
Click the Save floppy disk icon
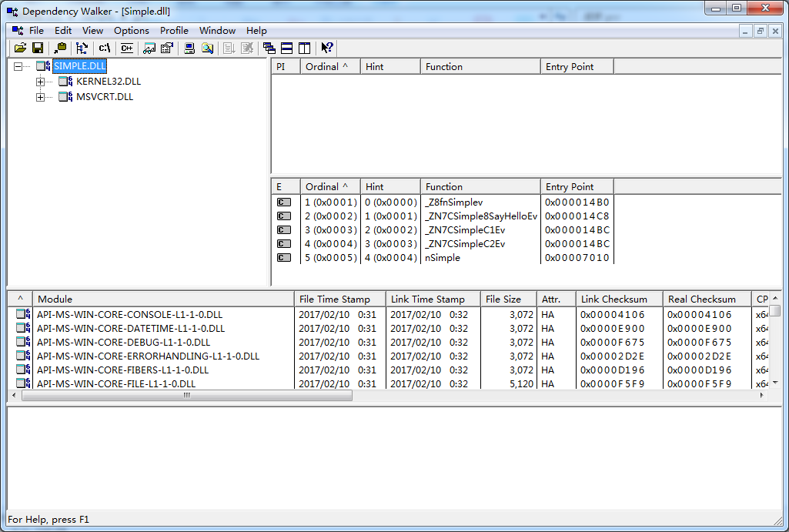tap(37, 48)
